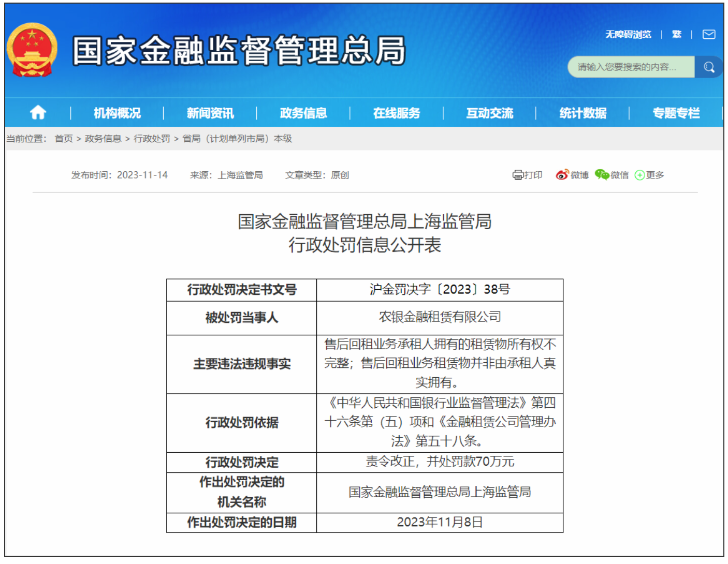Click the national emblem logo

tap(32, 50)
